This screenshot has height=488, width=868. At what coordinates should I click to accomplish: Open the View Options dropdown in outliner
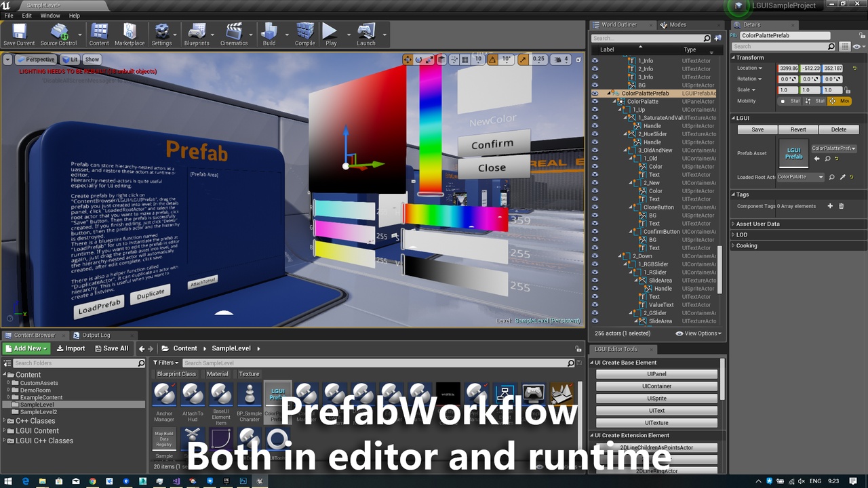click(x=698, y=333)
